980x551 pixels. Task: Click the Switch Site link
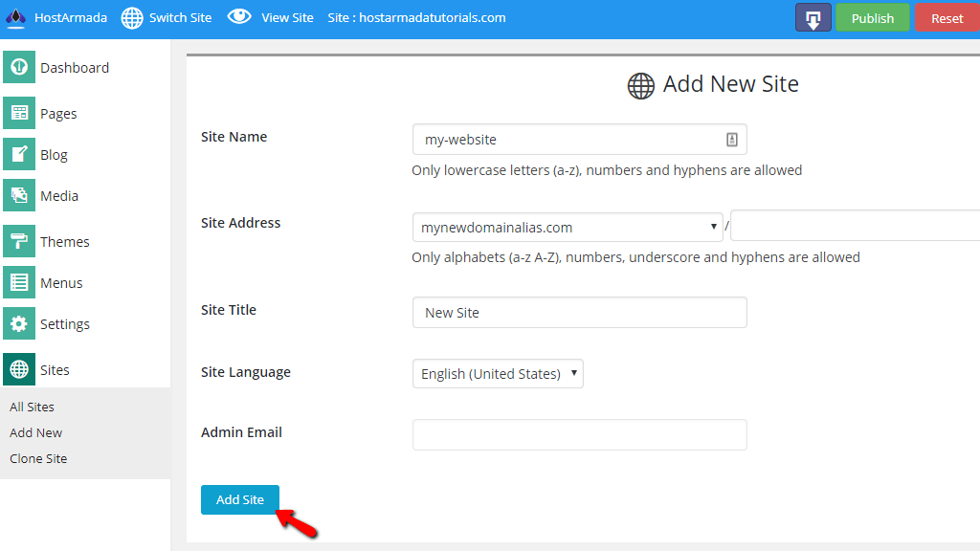point(180,18)
